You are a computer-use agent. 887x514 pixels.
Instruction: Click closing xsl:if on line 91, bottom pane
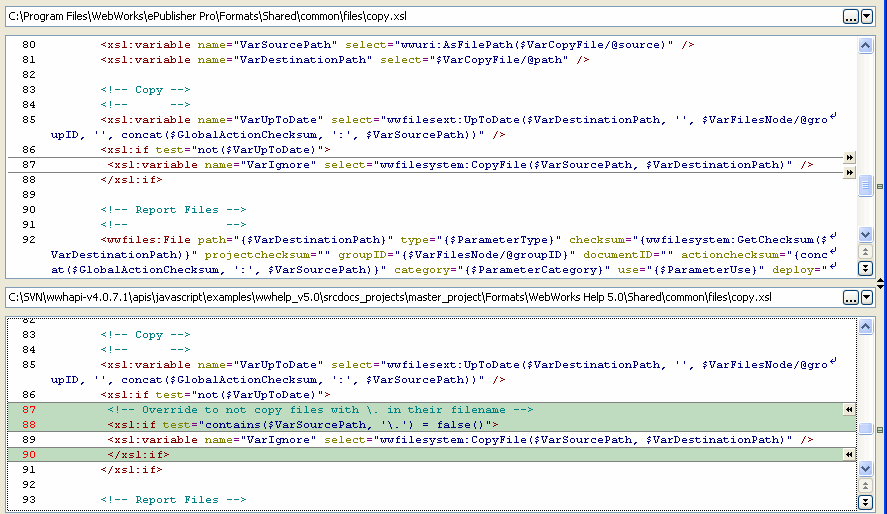click(x=131, y=470)
